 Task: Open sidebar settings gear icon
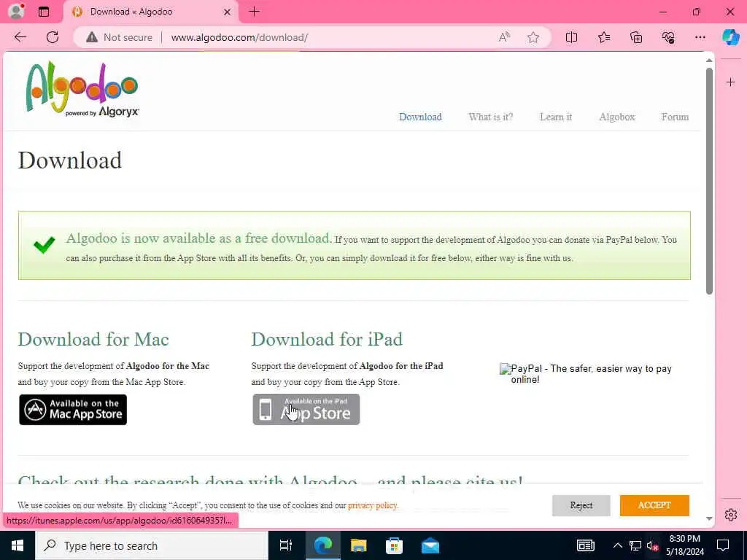click(731, 515)
